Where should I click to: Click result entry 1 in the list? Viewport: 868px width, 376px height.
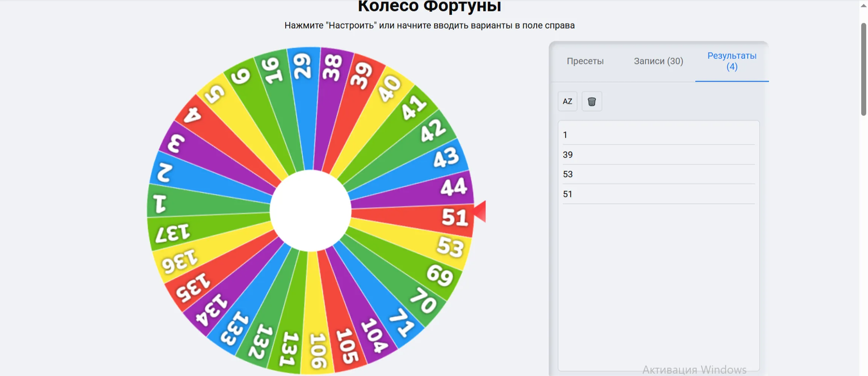click(x=659, y=135)
